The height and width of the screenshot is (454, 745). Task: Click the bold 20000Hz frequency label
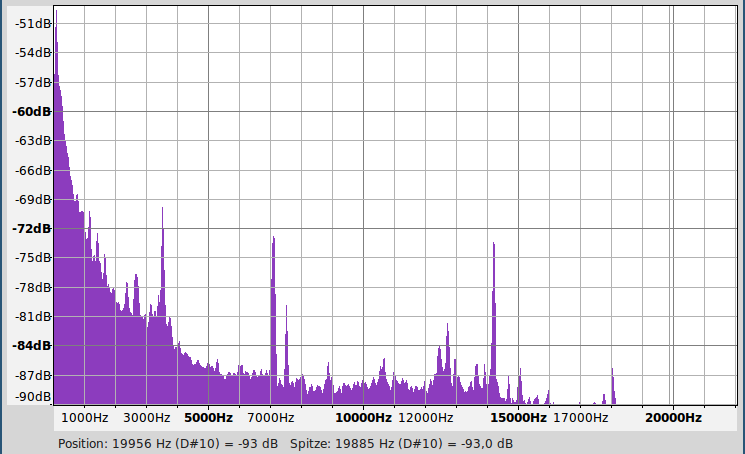click(x=673, y=418)
